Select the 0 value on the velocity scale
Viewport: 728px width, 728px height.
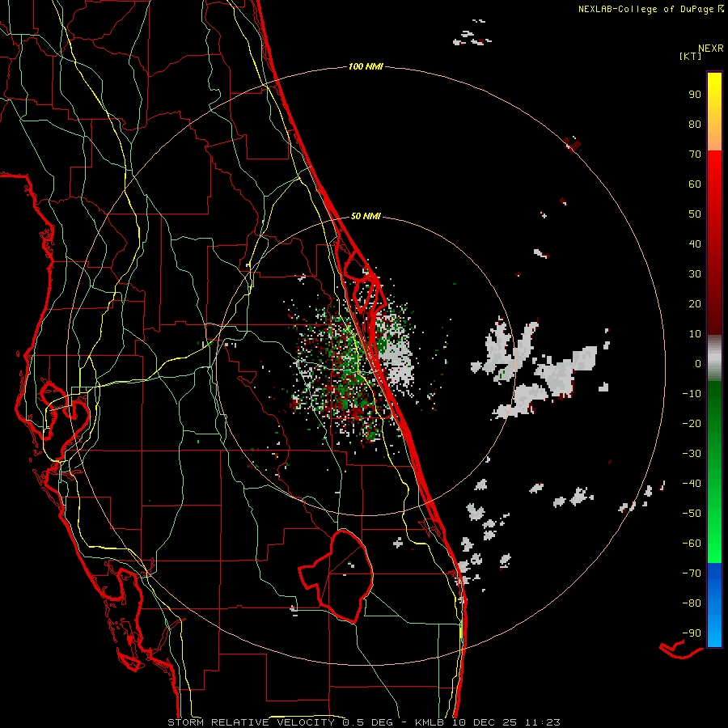pyautogui.click(x=698, y=364)
